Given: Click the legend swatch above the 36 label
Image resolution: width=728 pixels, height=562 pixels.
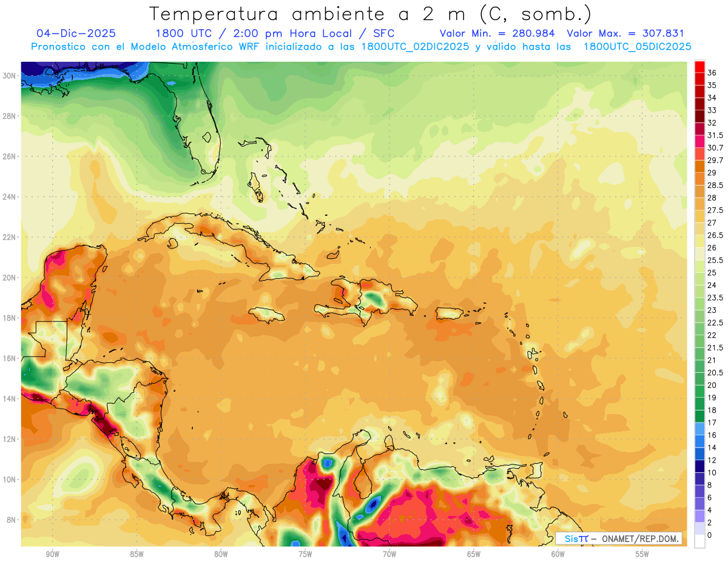Looking at the screenshot, I should pyautogui.click(x=699, y=67).
